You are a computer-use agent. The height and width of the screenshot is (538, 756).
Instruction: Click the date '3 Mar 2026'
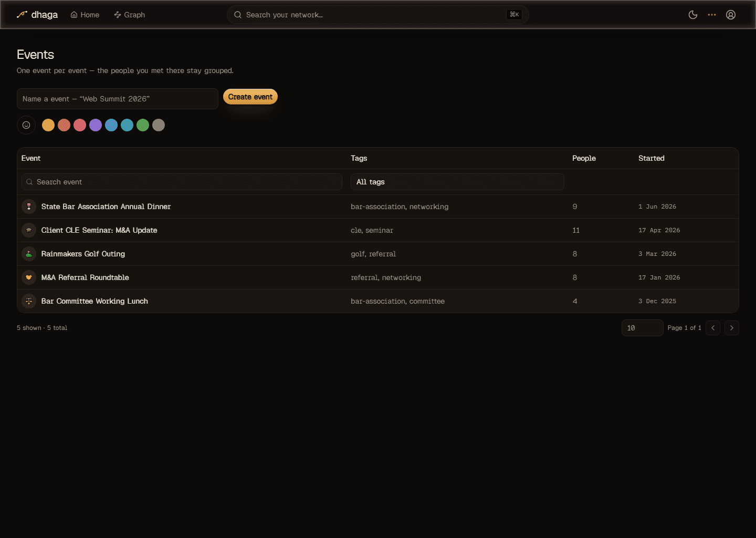click(x=657, y=254)
